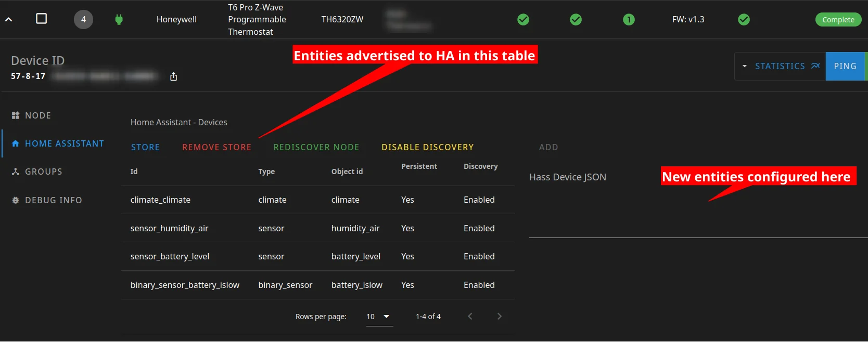The image size is (868, 342).
Task: Ping the thermostat node
Action: click(845, 67)
